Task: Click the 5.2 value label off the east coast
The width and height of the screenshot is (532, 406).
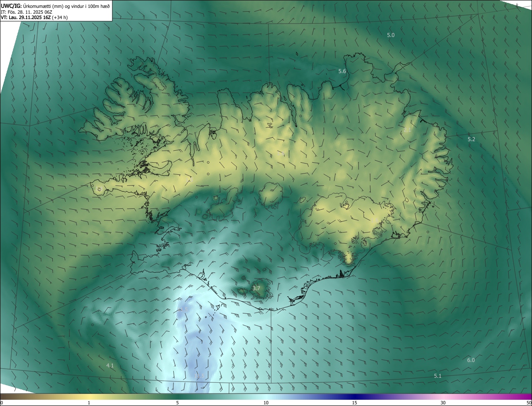Action: pos(471,139)
